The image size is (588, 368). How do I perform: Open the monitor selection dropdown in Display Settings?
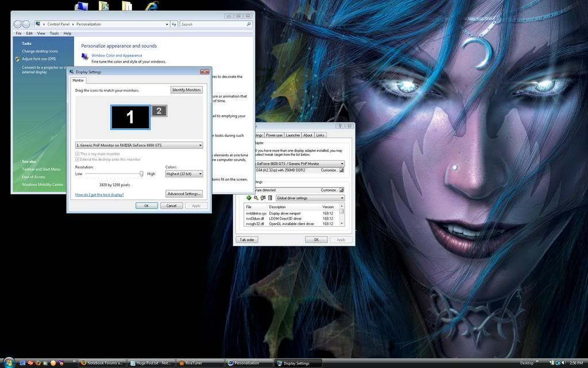pos(139,145)
